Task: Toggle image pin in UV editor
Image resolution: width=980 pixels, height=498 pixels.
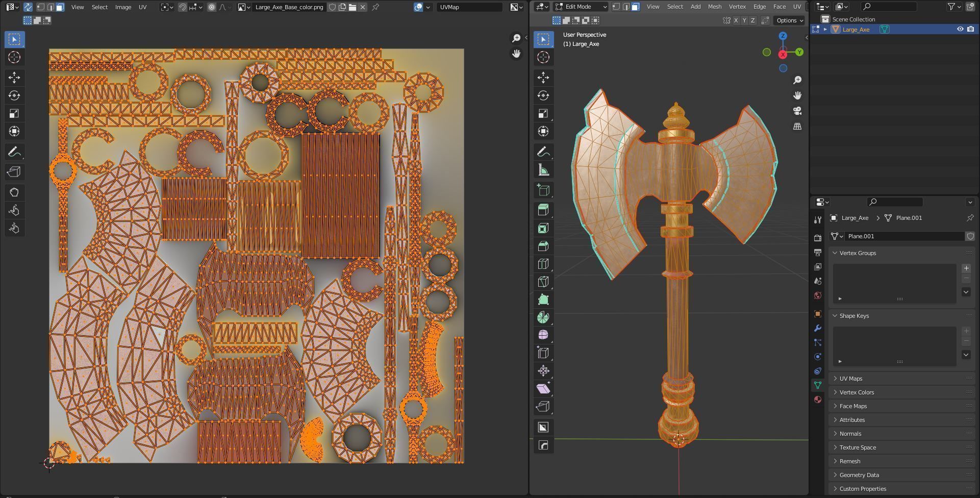Action: [375, 7]
